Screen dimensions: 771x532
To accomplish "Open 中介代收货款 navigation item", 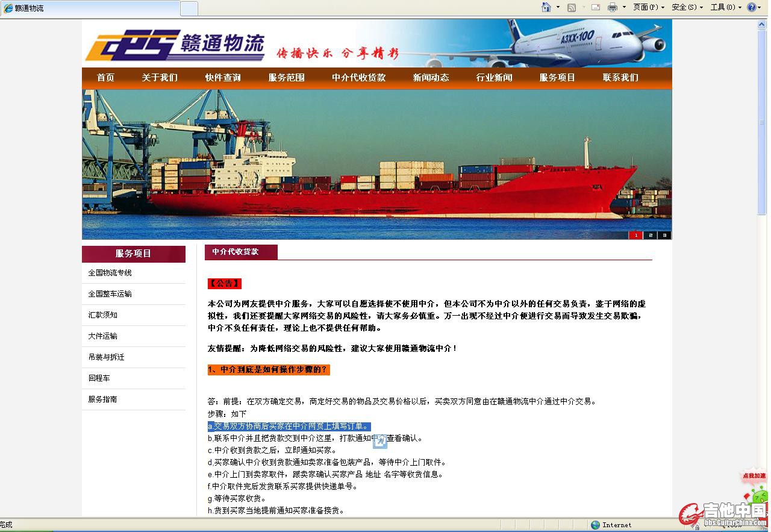I will tap(358, 78).
